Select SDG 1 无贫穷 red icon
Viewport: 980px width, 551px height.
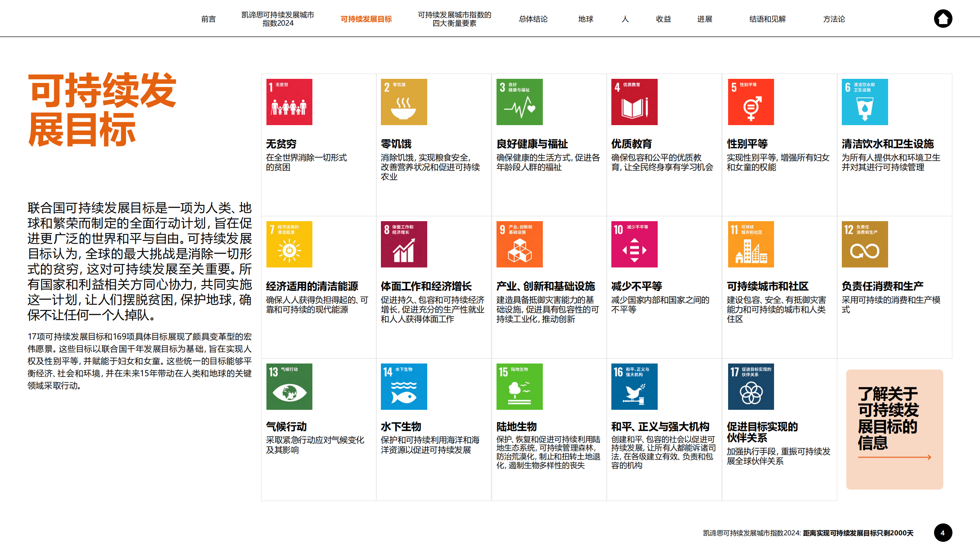pyautogui.click(x=289, y=102)
